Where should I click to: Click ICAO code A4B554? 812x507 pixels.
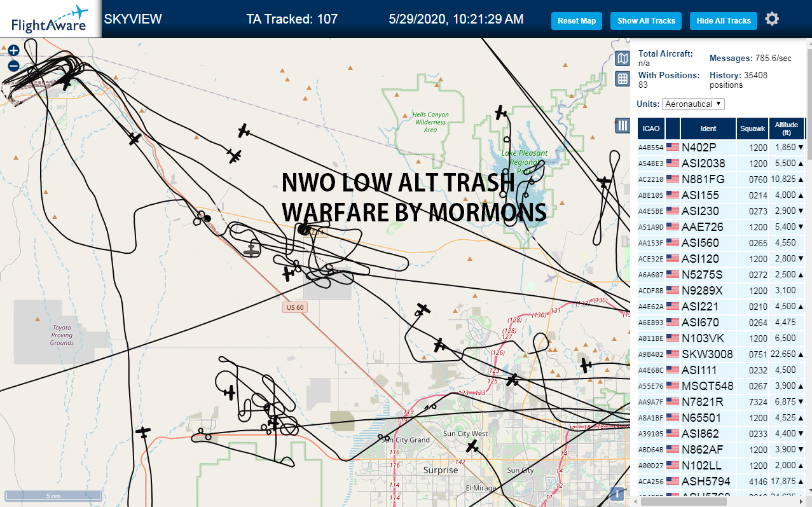point(650,148)
